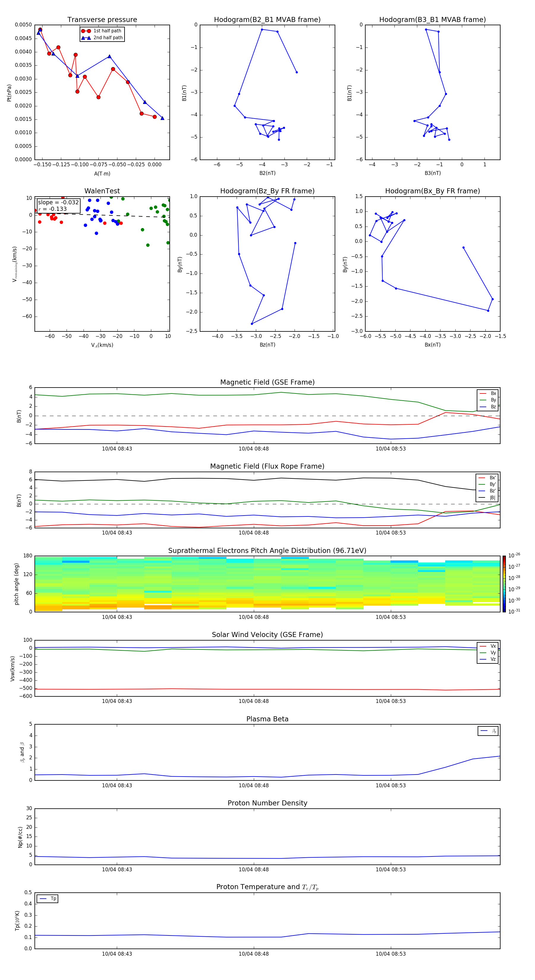Click the "A(T·m)" x-axis label
Image resolution: width=535 pixels, height=980 pixels.
tap(102, 173)
